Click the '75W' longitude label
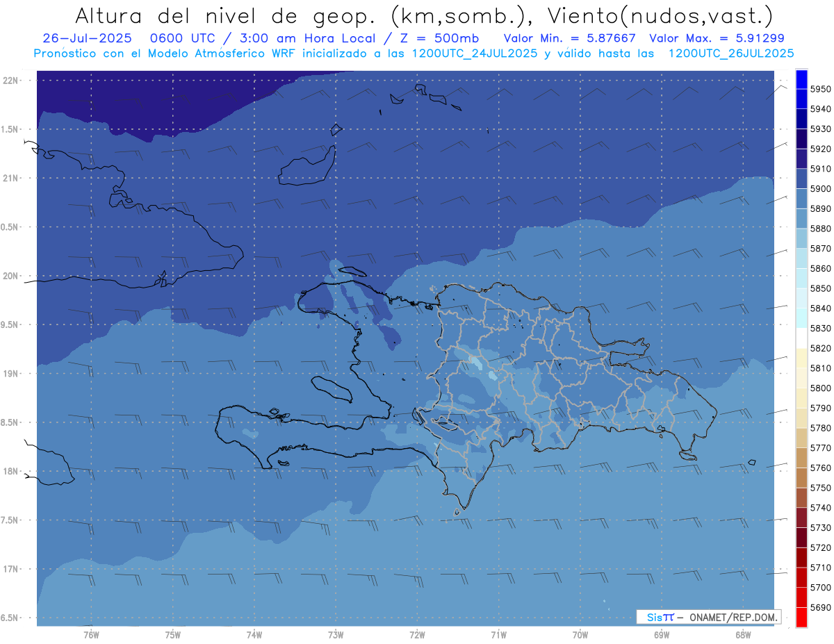834x644 pixels. pyautogui.click(x=173, y=635)
